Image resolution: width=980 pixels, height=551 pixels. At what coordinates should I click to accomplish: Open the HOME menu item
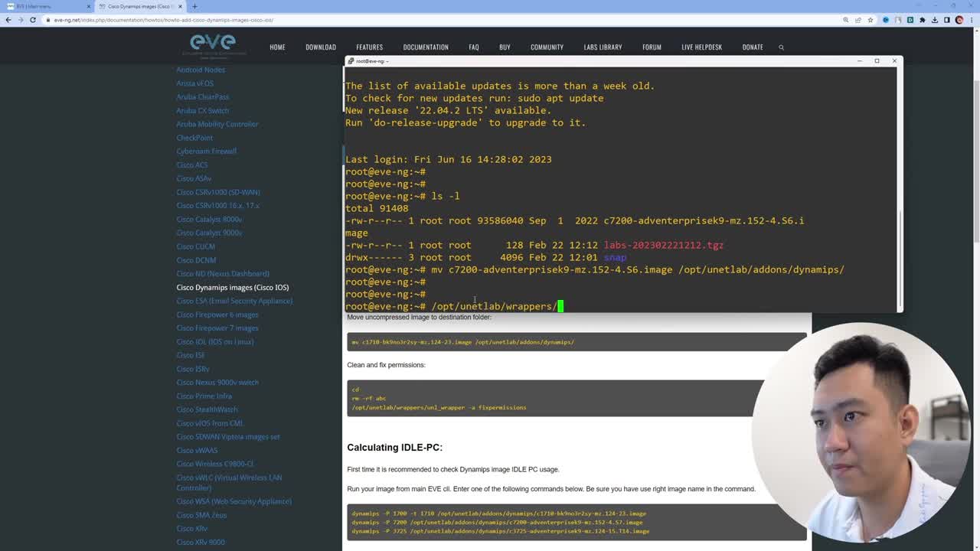[x=277, y=47]
